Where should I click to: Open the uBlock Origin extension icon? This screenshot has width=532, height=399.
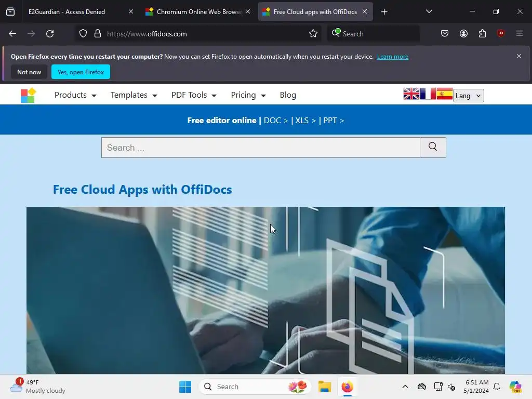click(500, 33)
